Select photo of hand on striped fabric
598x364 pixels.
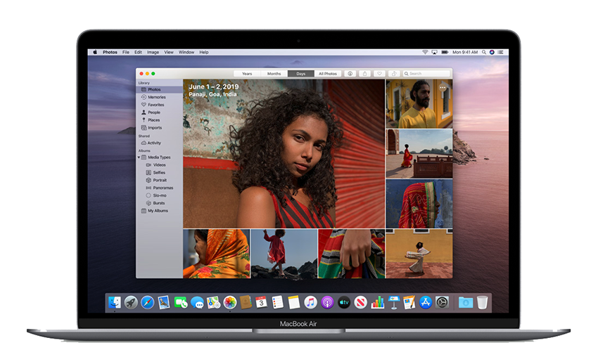(x=351, y=254)
